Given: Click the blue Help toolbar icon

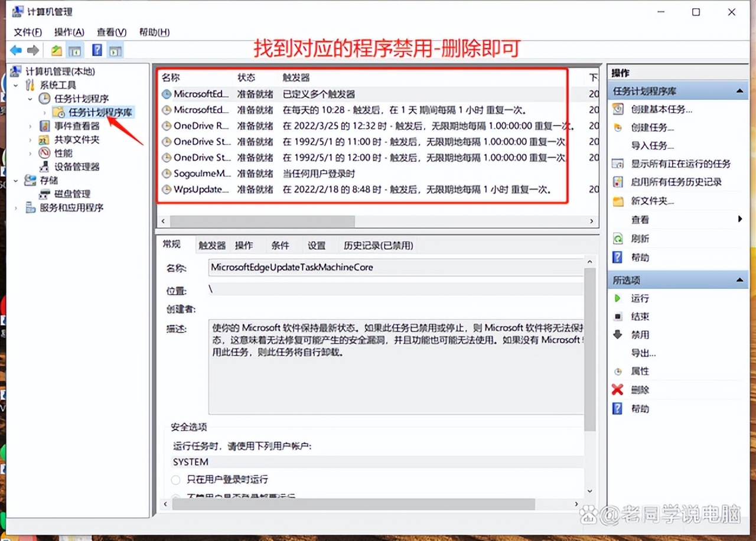Looking at the screenshot, I should pos(97,51).
